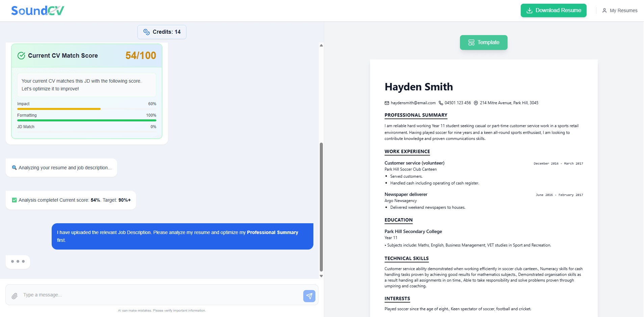Click the template grid icon on the Template button
The image size is (644, 317).
471,42
